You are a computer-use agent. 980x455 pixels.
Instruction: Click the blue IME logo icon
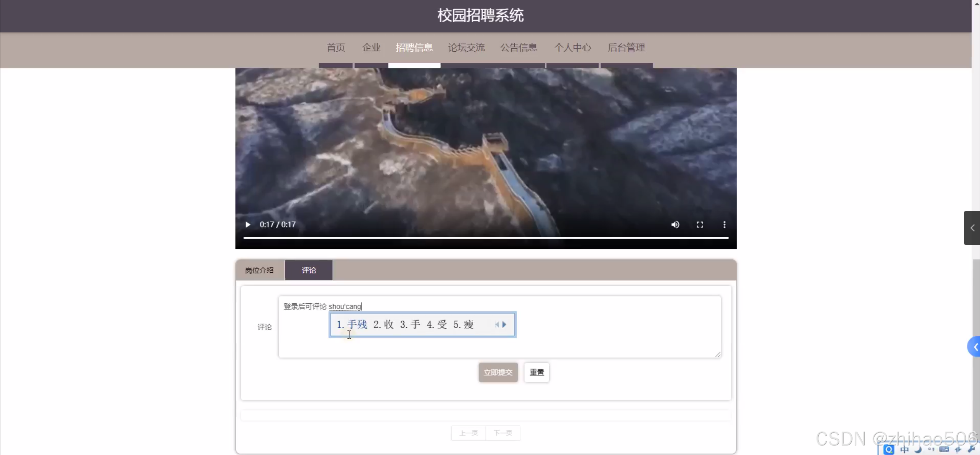pyautogui.click(x=888, y=449)
